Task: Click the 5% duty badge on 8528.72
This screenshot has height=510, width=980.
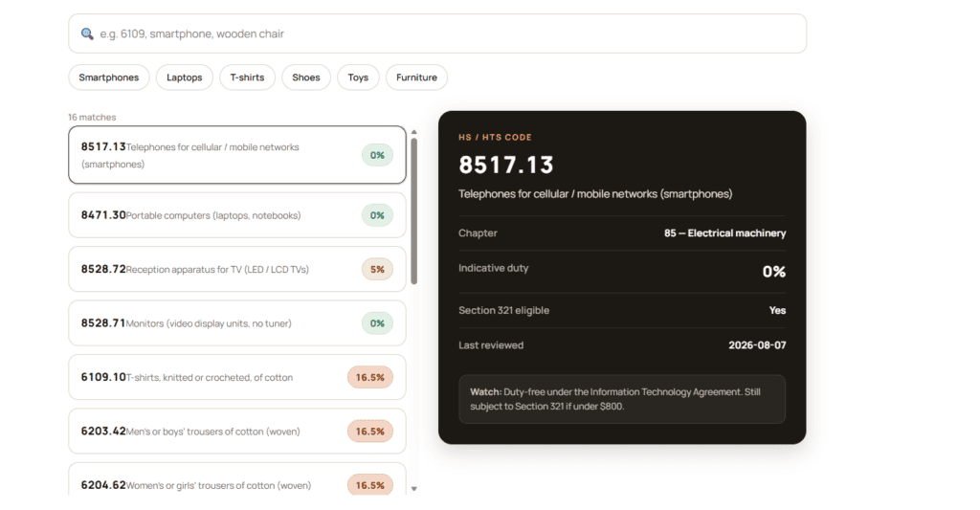Action: tap(377, 270)
